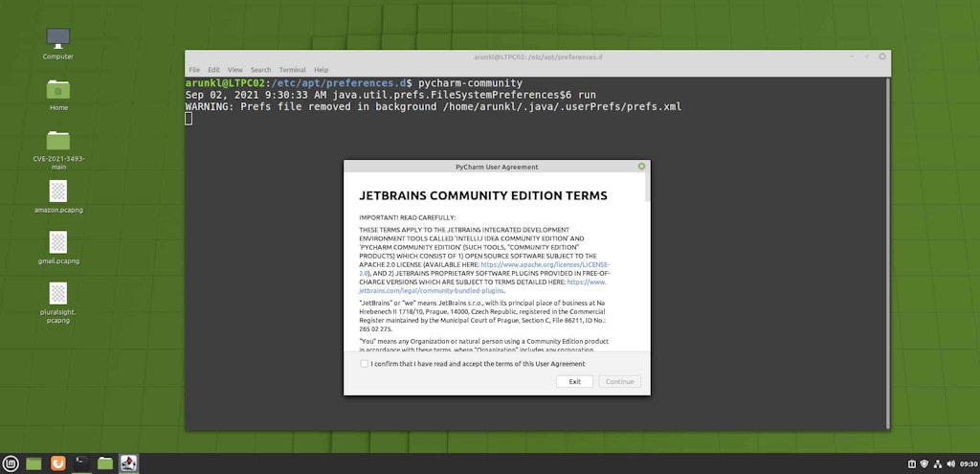Minimize the terminal window

(852, 56)
